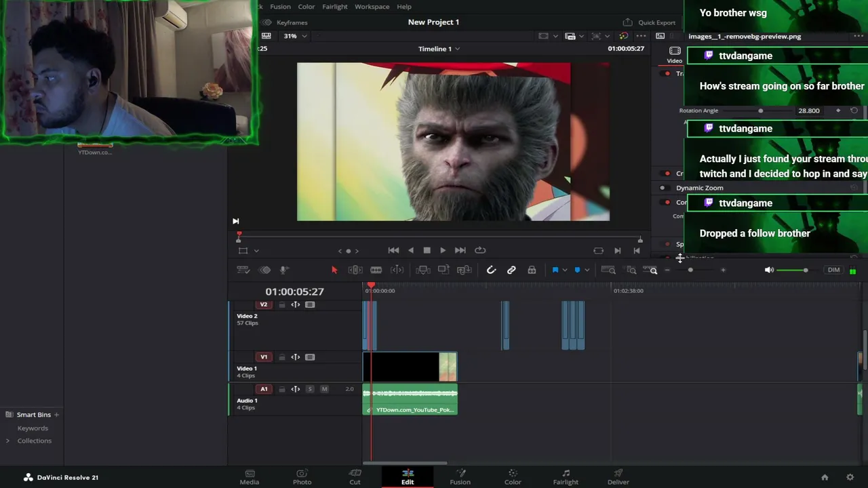Solo the Audio 1 track
868x488 pixels.
310,389
